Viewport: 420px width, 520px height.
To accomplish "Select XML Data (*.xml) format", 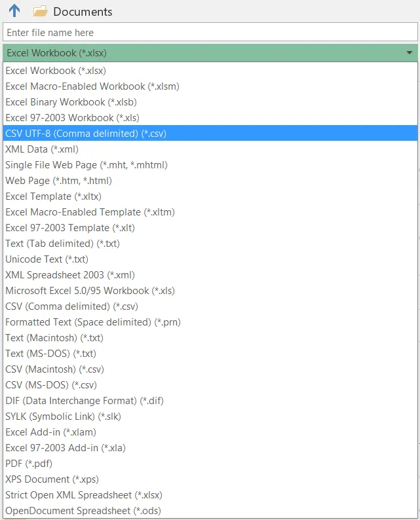I will (x=210, y=149).
